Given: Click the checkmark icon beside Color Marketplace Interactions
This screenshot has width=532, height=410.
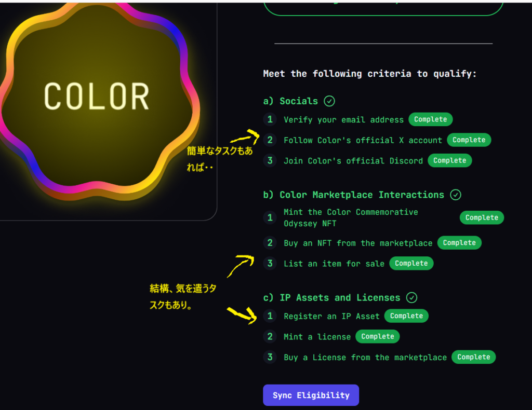Looking at the screenshot, I should [x=455, y=195].
